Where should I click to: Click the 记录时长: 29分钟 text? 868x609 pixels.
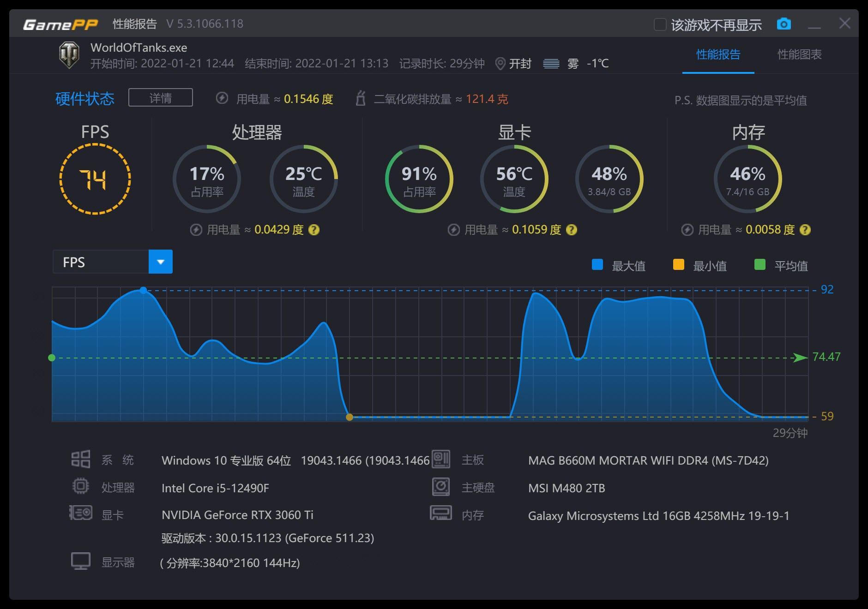442,63
